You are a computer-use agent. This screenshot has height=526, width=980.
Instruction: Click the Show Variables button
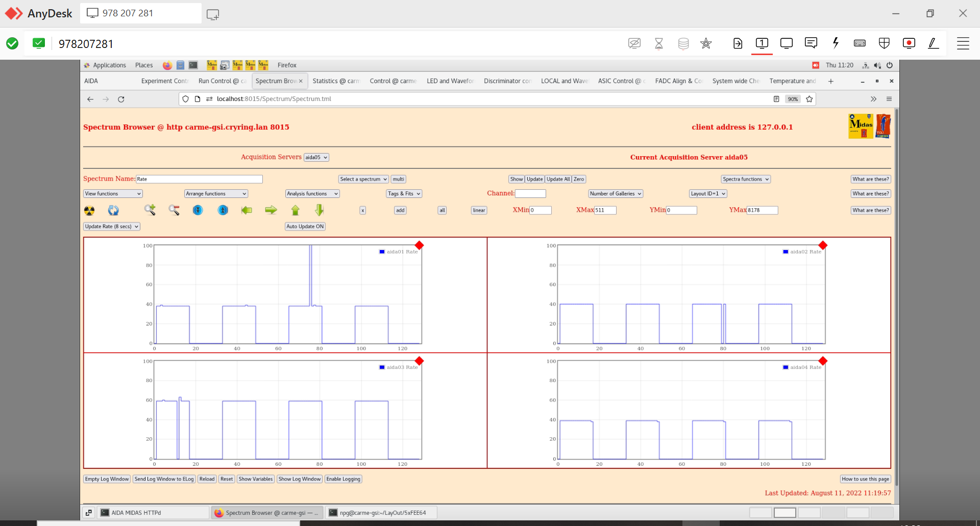coord(255,479)
